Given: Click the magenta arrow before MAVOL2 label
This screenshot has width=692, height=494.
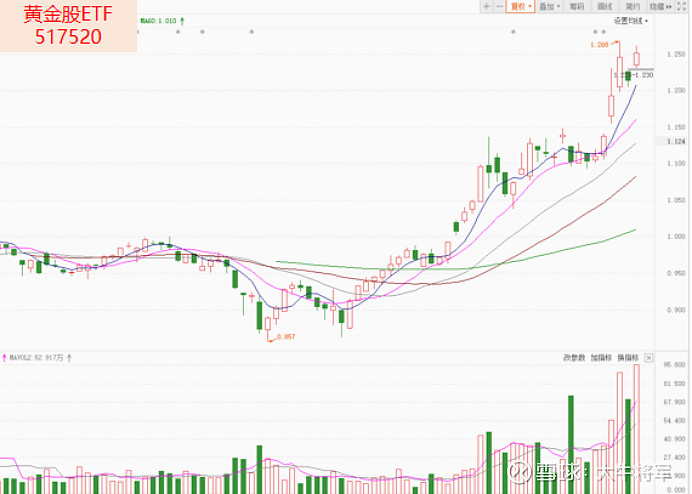Looking at the screenshot, I should point(4,358).
